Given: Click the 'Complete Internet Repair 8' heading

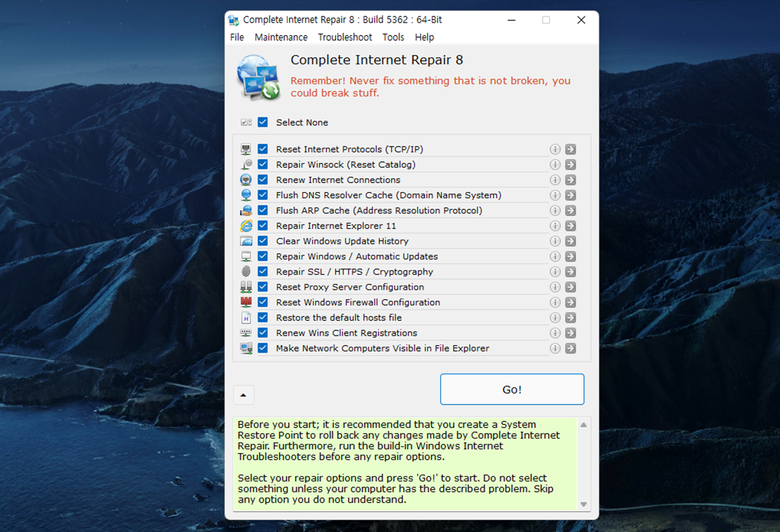Looking at the screenshot, I should [377, 60].
